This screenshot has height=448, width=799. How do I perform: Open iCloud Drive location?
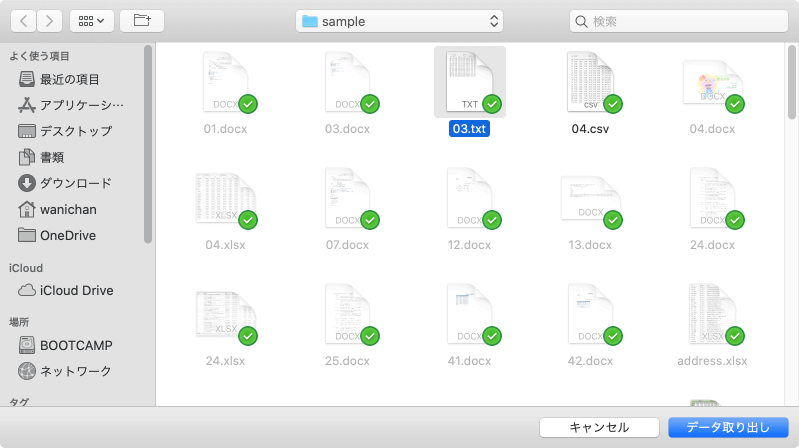point(66,291)
